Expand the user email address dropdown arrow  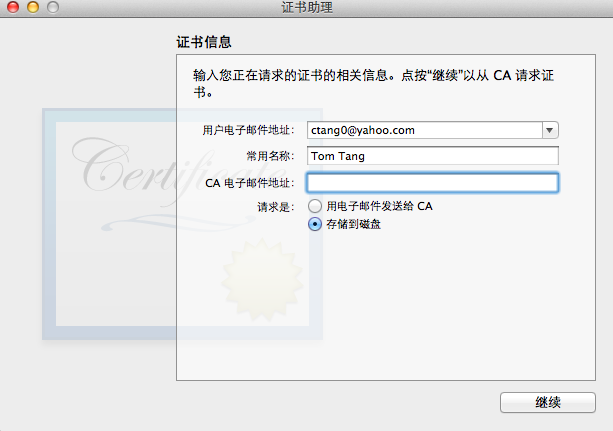550,130
